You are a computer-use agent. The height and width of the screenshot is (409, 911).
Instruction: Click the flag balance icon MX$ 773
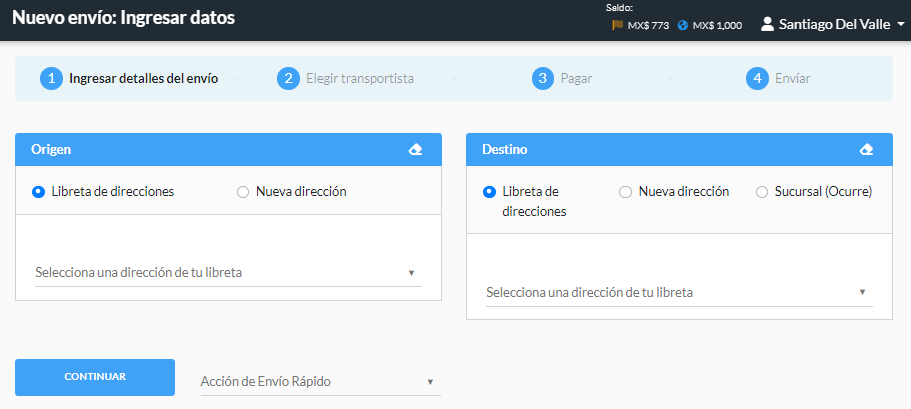(x=617, y=26)
